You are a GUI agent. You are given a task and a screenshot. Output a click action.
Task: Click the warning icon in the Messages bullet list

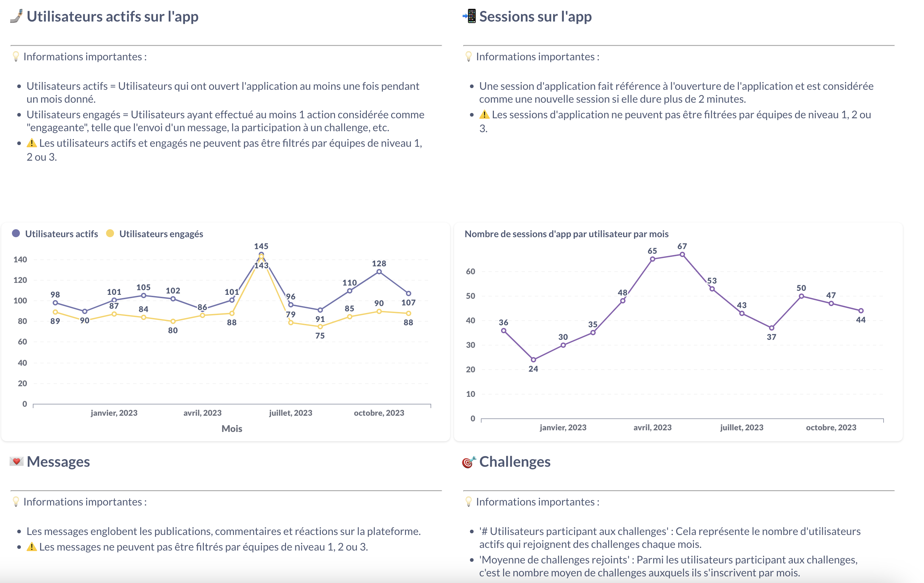pos(32,547)
